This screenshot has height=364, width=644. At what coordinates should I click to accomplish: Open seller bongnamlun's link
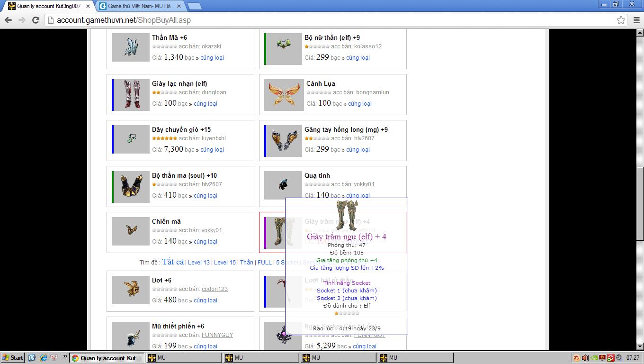373,92
